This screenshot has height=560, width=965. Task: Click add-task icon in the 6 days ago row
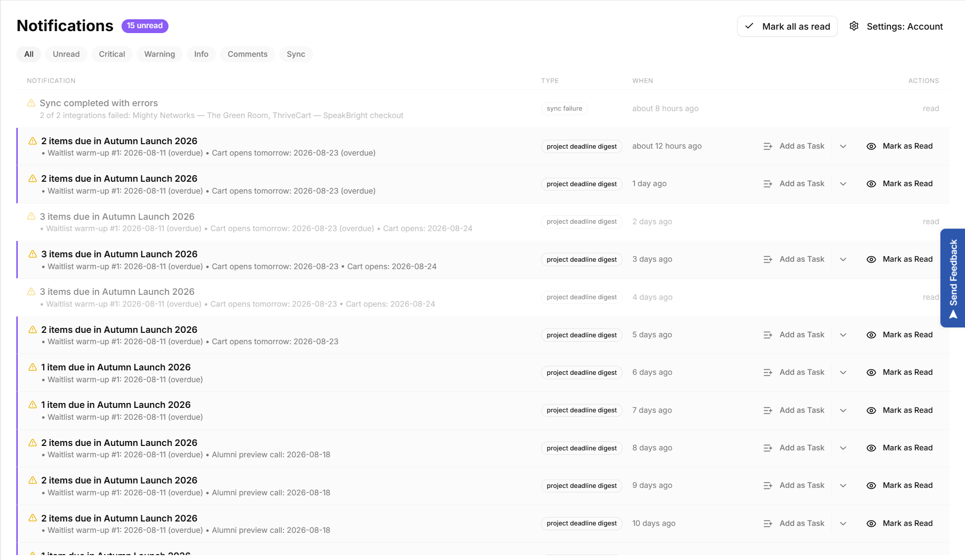(768, 372)
